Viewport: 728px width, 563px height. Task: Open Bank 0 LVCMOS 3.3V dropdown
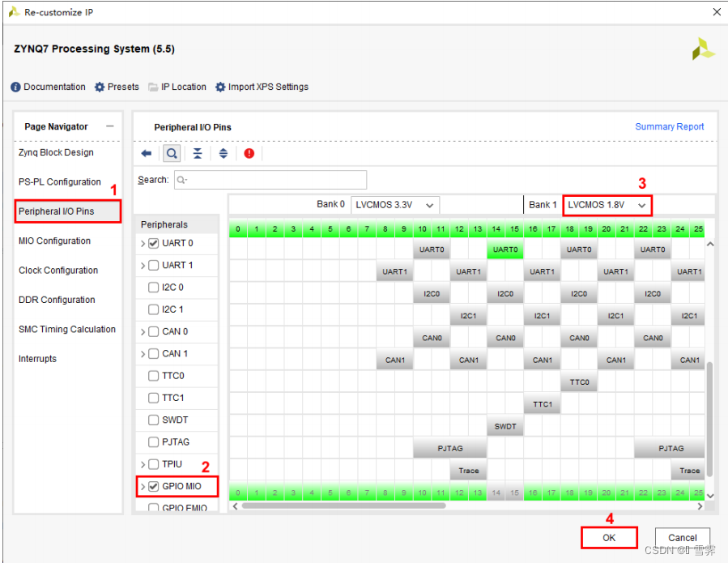tap(395, 205)
